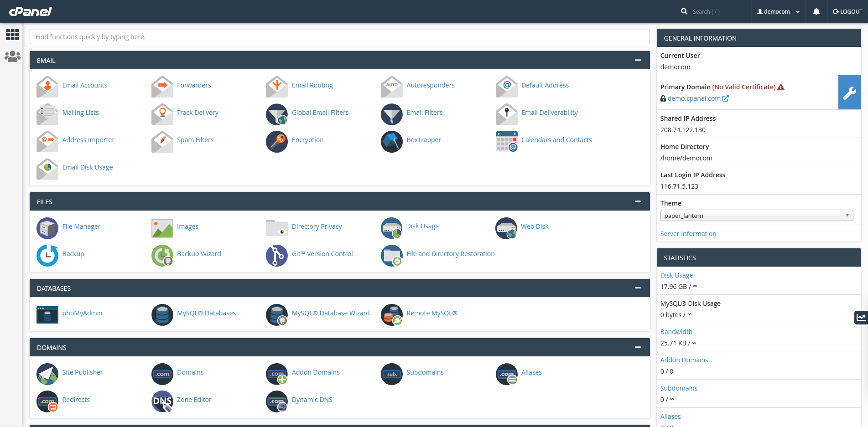Image resolution: width=868 pixels, height=427 pixels.
Task: Open the Track Delivery icon
Action: [162, 114]
